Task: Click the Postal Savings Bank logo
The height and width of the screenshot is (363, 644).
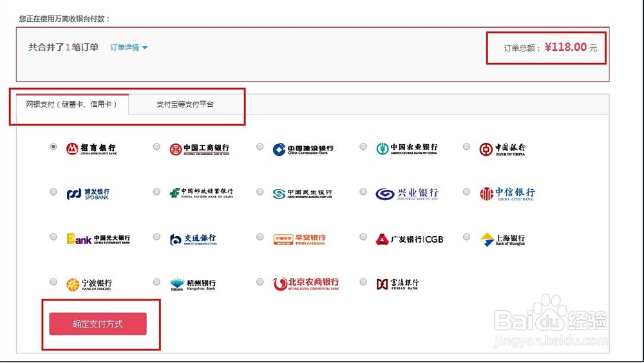Action: coord(201,192)
